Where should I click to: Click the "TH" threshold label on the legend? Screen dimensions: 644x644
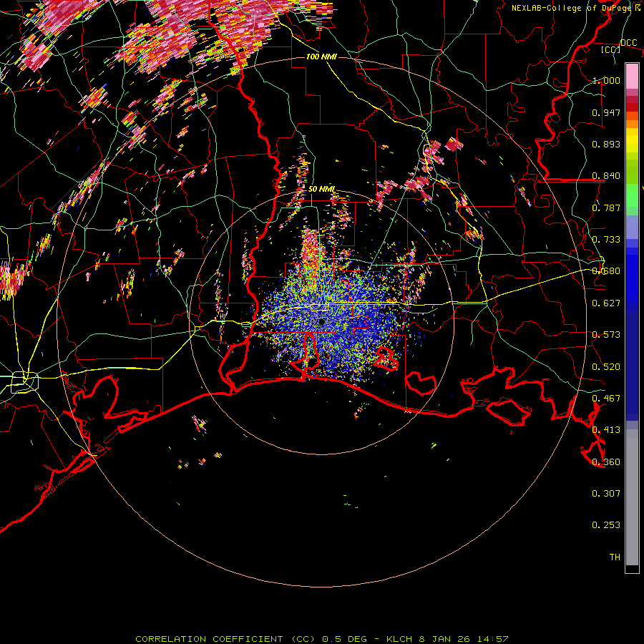615,557
